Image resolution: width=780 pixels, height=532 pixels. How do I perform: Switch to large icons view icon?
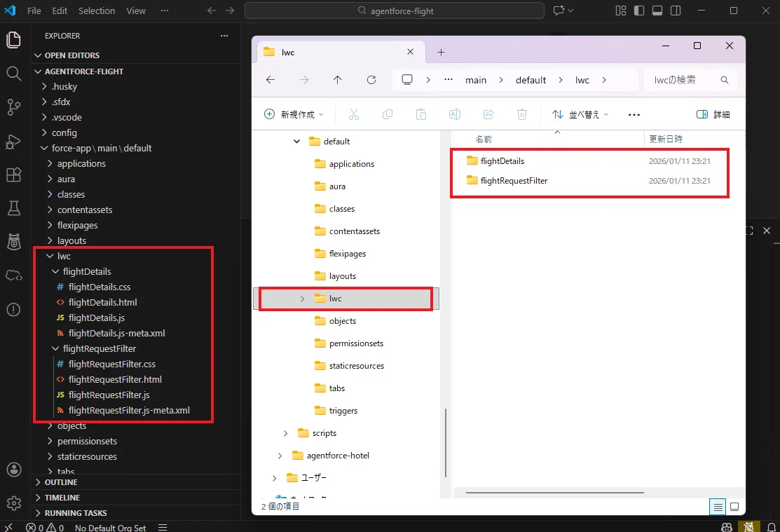[x=734, y=507]
